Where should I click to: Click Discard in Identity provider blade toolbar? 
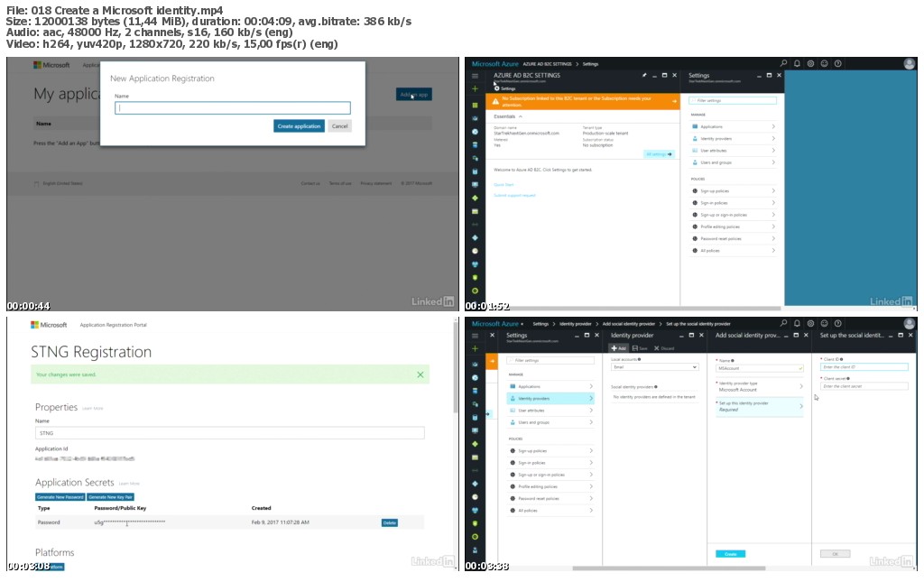tap(663, 348)
